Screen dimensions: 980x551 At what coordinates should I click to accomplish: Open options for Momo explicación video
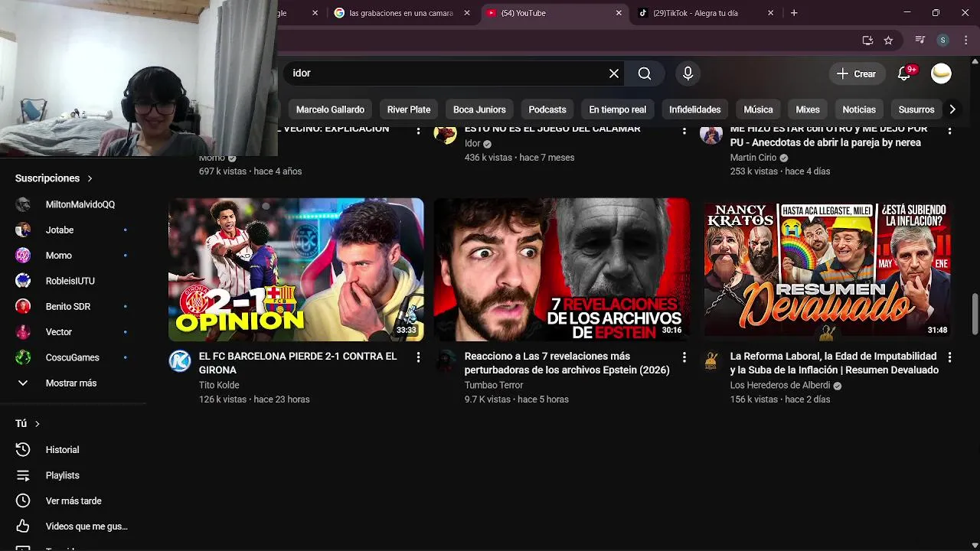(x=418, y=131)
